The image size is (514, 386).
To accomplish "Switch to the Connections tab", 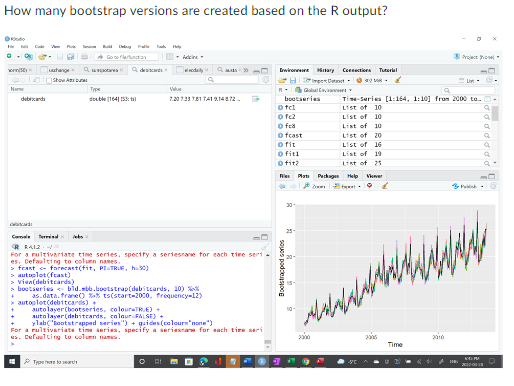I will [357, 70].
